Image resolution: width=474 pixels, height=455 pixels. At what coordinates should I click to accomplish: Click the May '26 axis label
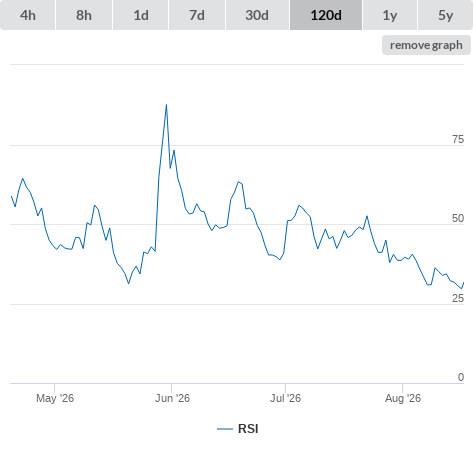point(55,398)
